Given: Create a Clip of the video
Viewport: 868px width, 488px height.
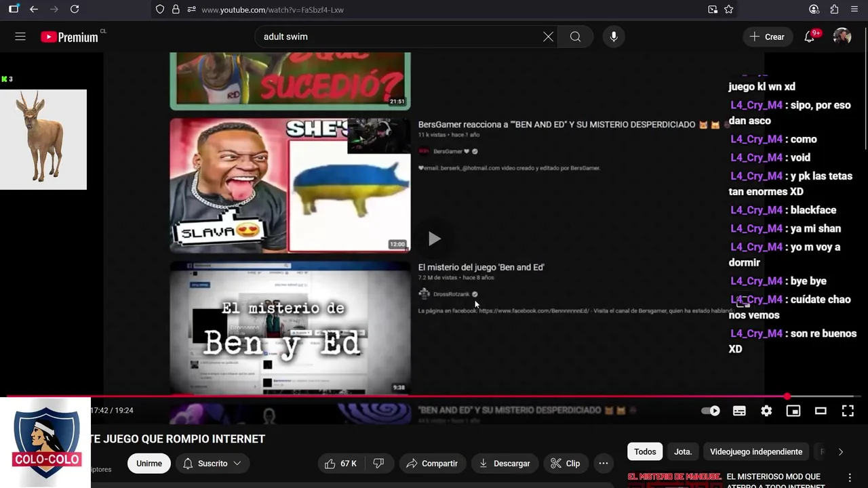Looking at the screenshot, I should click(x=566, y=464).
